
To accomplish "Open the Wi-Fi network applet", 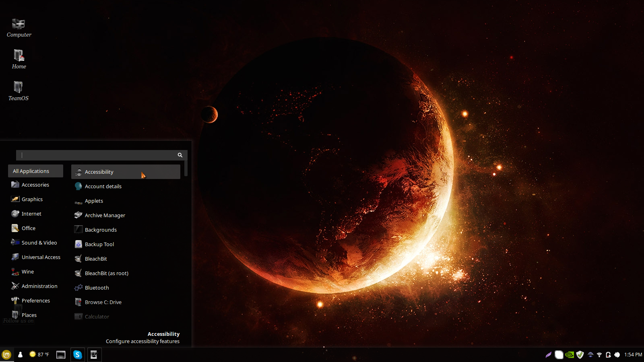I will click(x=599, y=355).
